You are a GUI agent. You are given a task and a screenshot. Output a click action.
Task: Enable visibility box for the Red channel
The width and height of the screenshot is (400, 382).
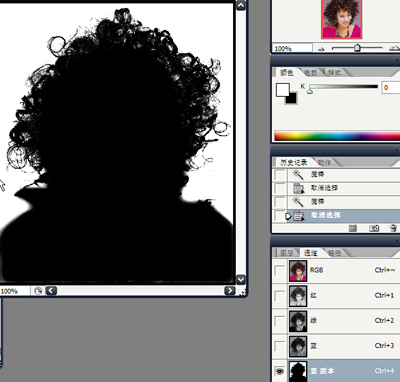[x=279, y=295]
